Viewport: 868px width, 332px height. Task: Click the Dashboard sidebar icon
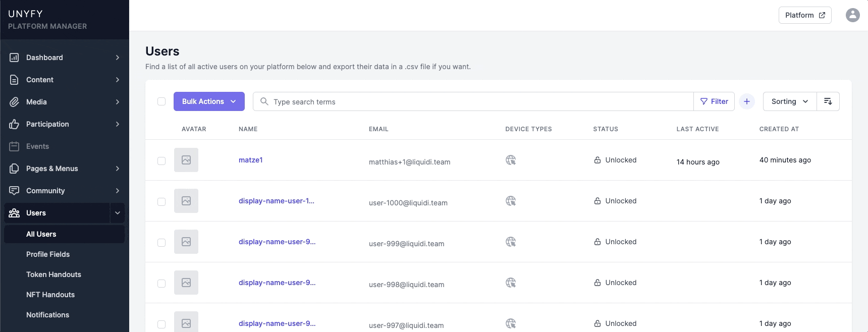pos(14,58)
